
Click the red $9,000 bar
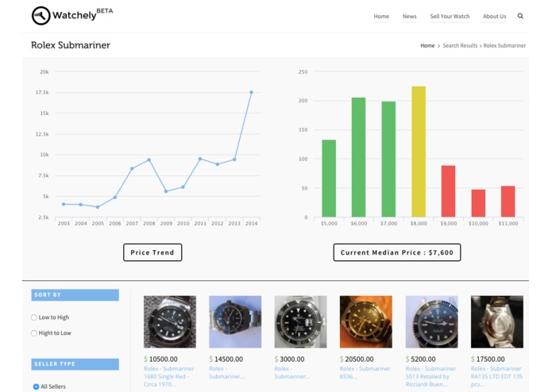448,191
